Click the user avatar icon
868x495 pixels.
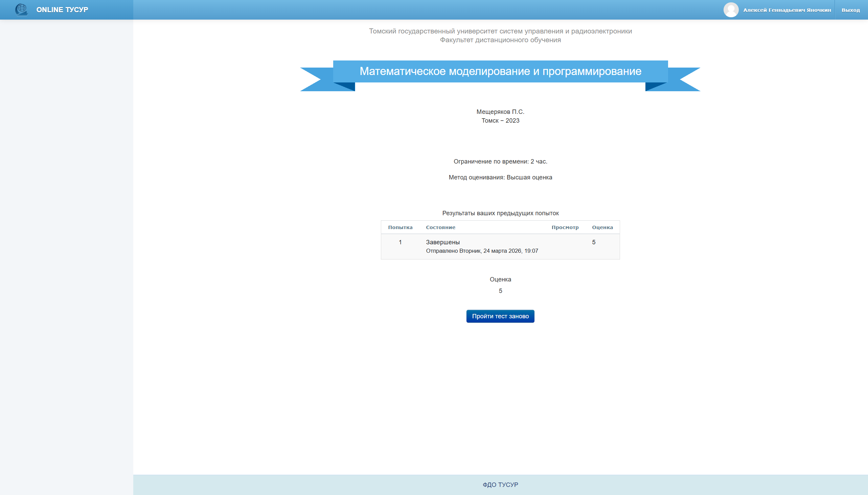pyautogui.click(x=731, y=10)
